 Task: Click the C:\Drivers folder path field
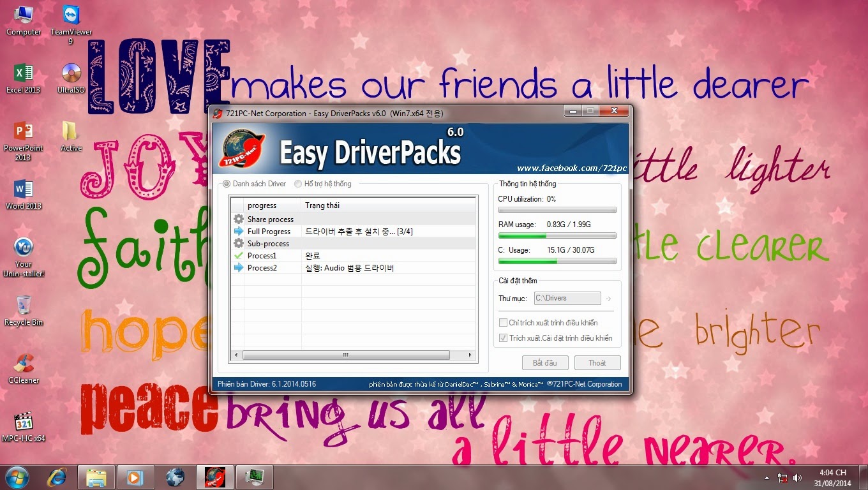pyautogui.click(x=567, y=298)
